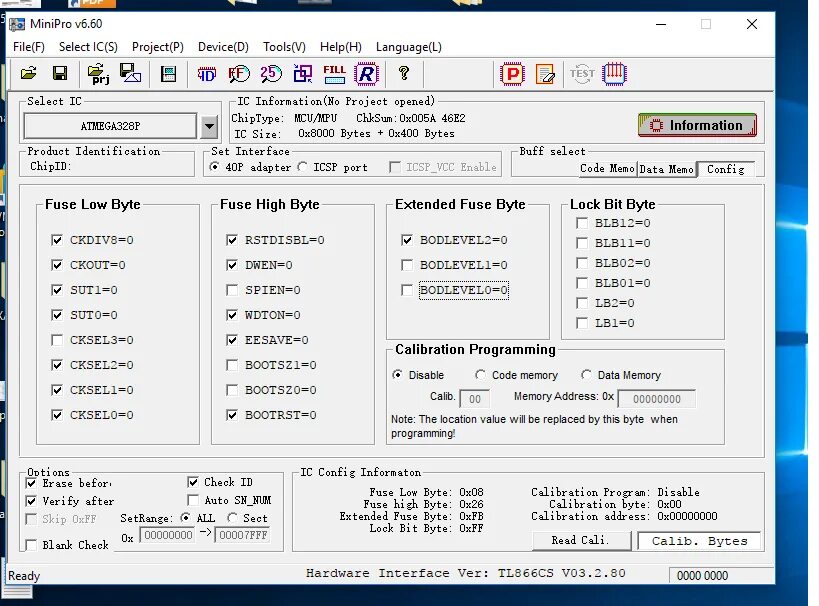Select the ALL range radio button
The width and height of the screenshot is (819, 606).
[185, 518]
